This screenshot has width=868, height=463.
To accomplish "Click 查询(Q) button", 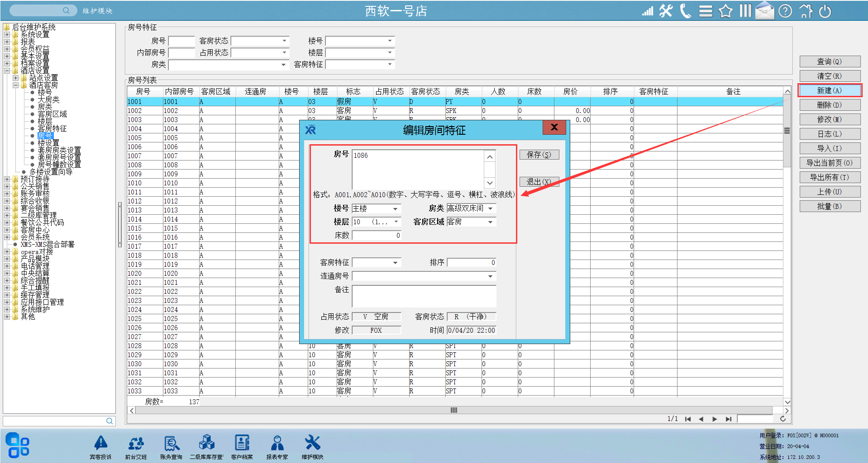I will tap(830, 61).
